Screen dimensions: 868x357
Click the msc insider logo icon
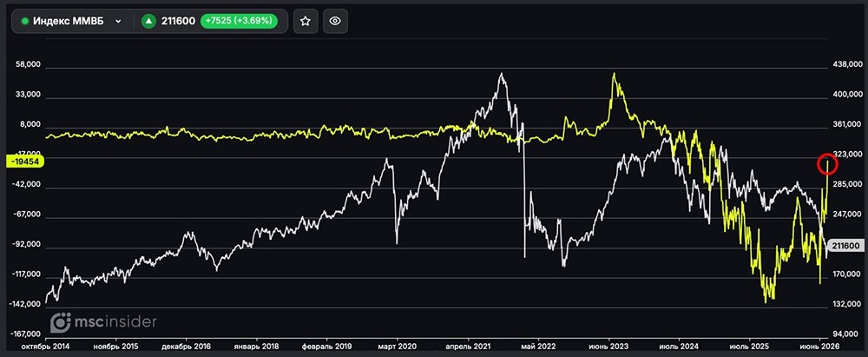click(x=61, y=322)
